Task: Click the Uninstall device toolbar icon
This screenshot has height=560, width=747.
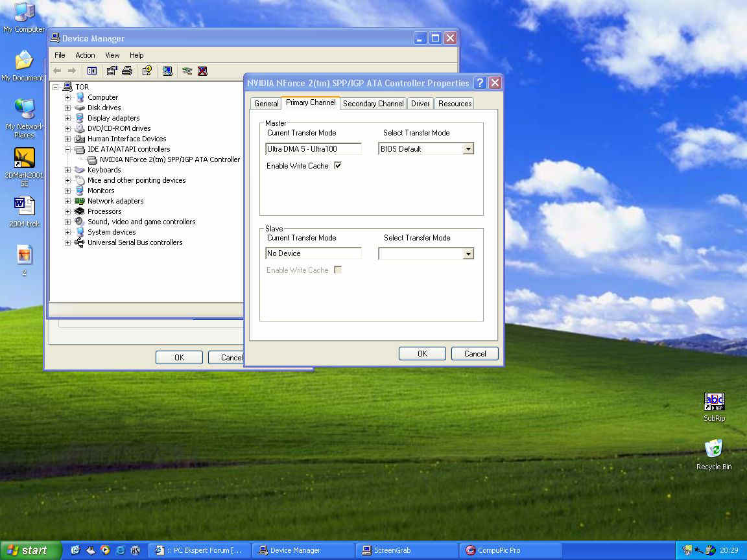Action: (202, 71)
